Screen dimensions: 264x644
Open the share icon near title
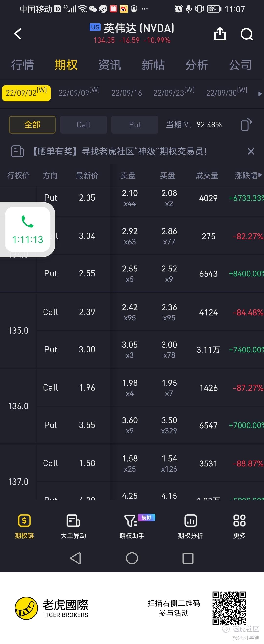click(220, 34)
